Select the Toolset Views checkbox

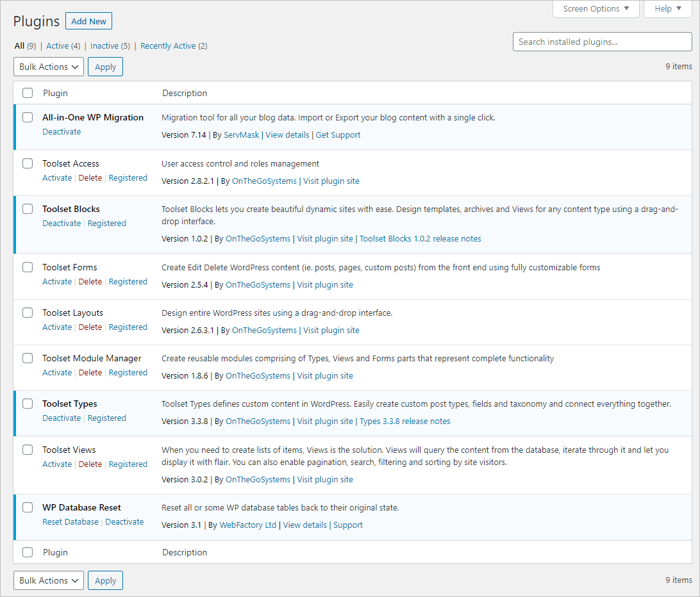click(x=28, y=450)
